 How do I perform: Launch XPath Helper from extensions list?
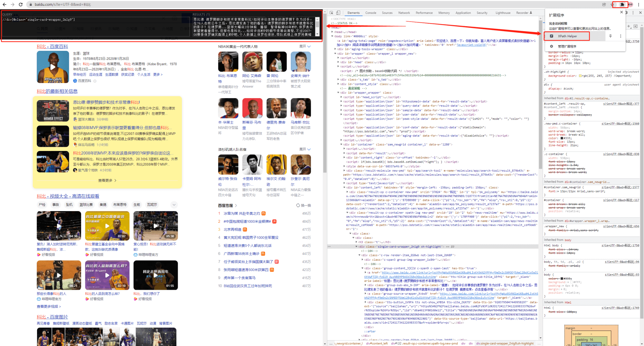pos(567,36)
